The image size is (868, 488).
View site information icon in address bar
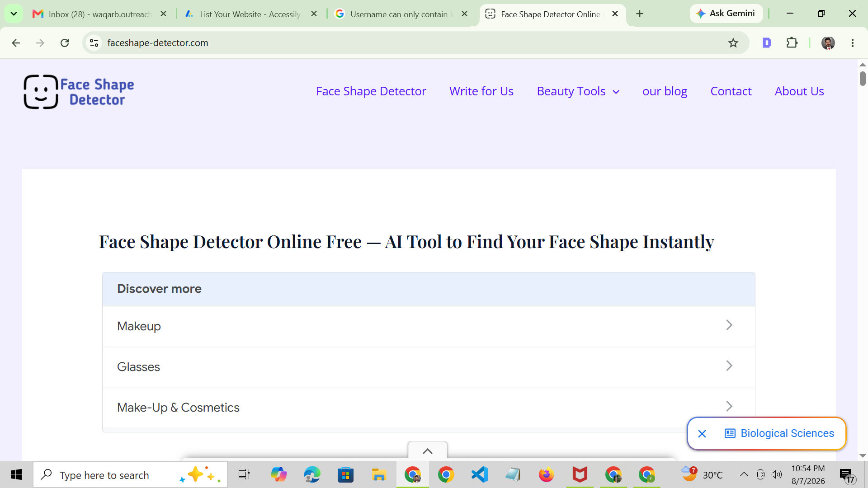tap(94, 43)
